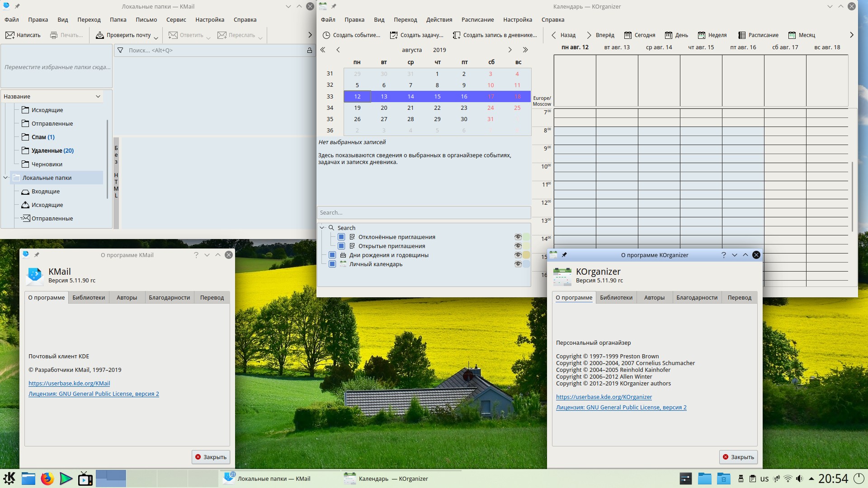This screenshot has height=488, width=868.
Task: Open Проверить почту dropdown arrow
Action: pyautogui.click(x=156, y=38)
